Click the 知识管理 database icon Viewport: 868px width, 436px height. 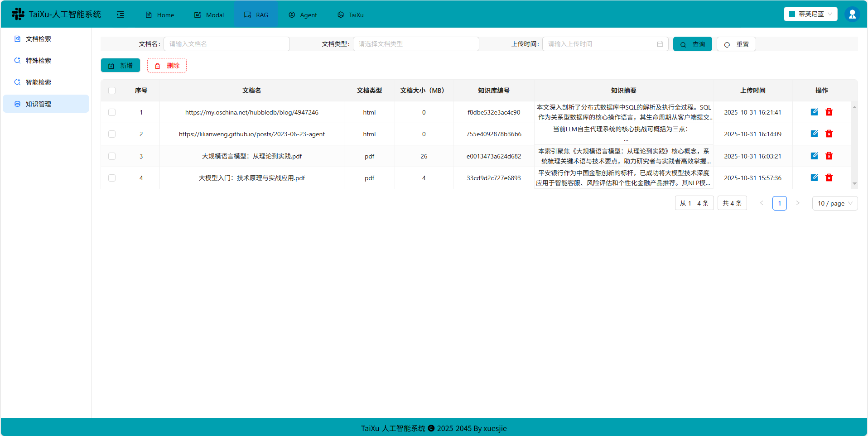17,104
